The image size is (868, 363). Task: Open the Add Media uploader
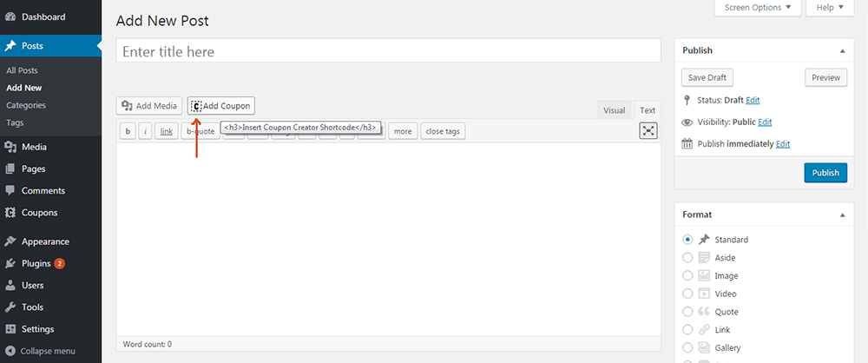click(x=149, y=106)
